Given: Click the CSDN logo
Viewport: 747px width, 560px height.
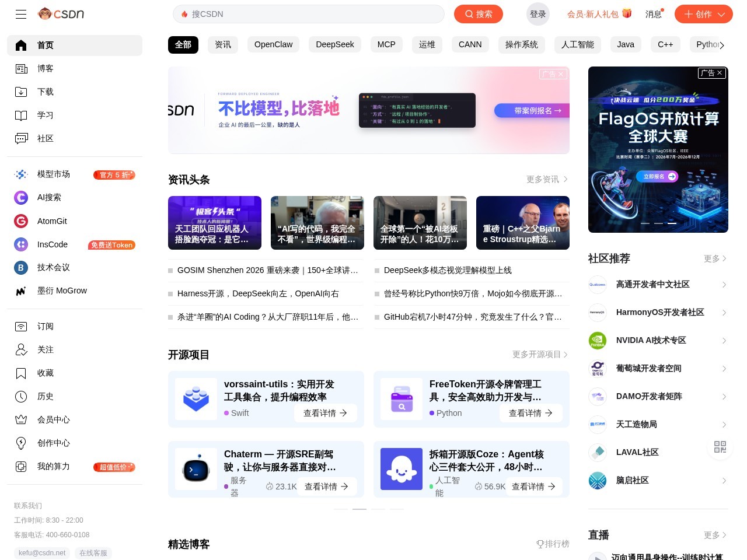Looking at the screenshot, I should [61, 13].
